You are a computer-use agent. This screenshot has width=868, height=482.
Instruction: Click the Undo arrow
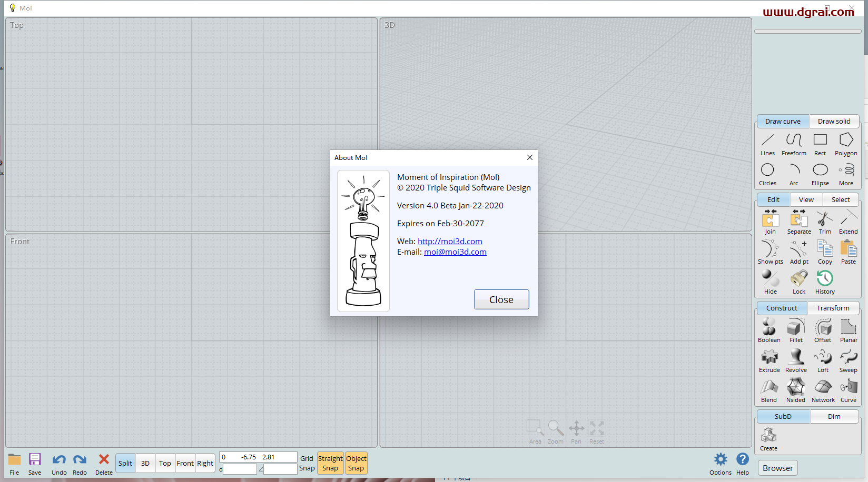[x=59, y=464]
